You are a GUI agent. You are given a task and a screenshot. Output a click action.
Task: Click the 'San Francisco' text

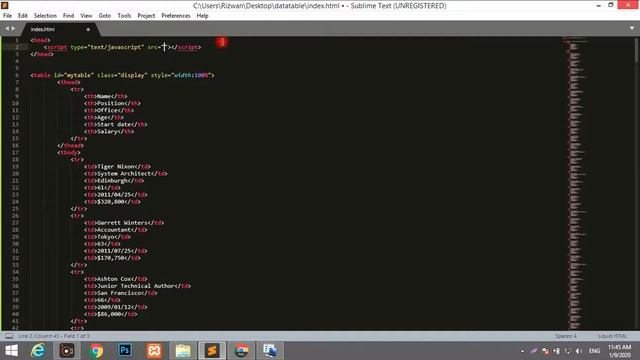119,293
